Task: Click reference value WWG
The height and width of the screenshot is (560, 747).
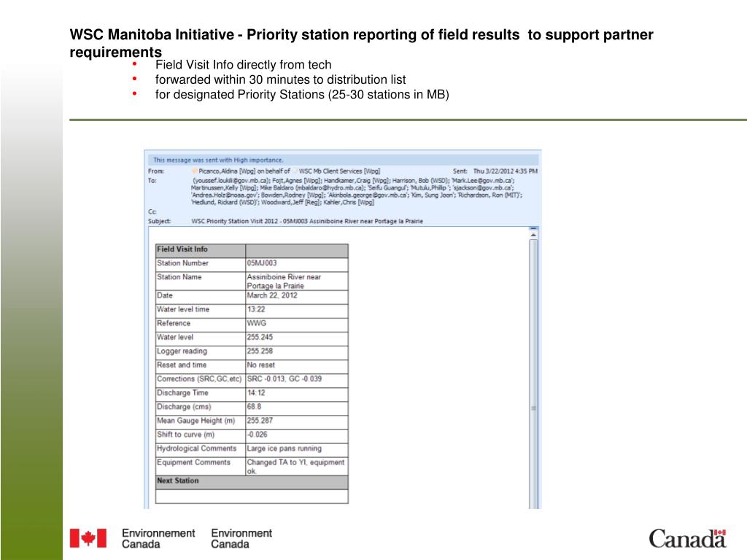Action: tap(297, 324)
